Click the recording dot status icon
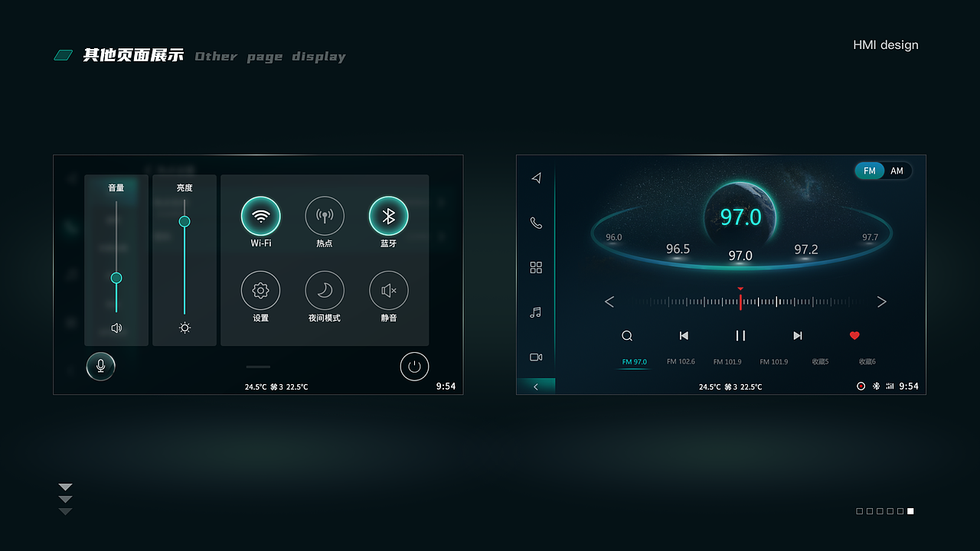Viewport: 980px width, 551px height. click(861, 386)
